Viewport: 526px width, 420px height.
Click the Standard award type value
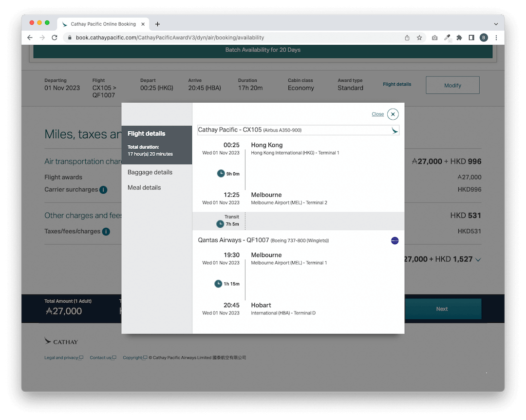pyautogui.click(x=350, y=88)
